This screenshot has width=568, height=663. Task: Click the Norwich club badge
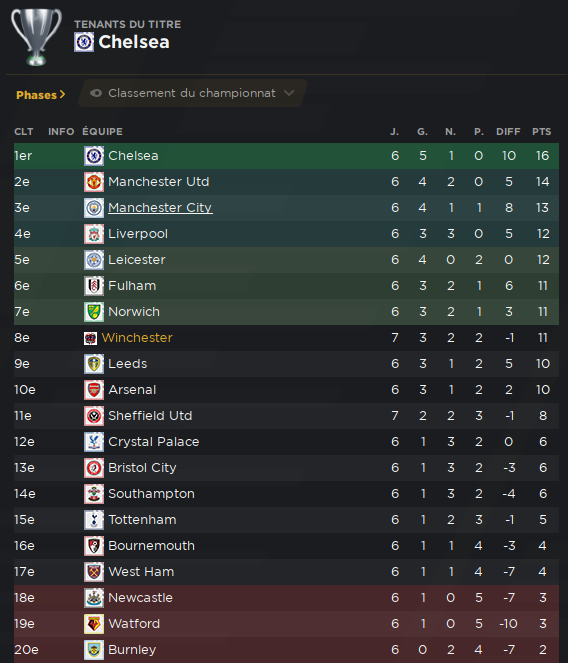click(94, 312)
